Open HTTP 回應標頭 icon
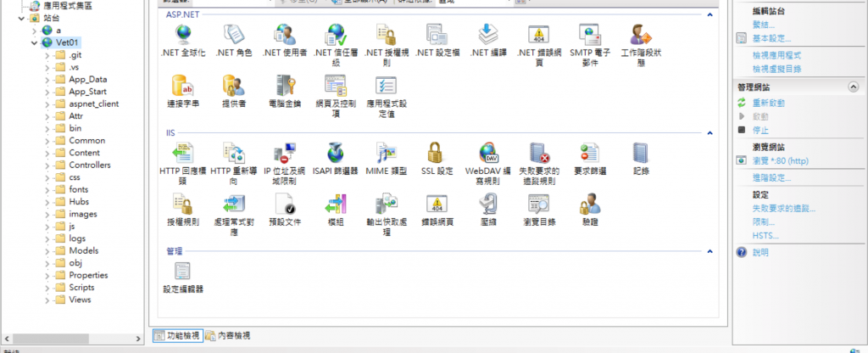 (x=183, y=154)
